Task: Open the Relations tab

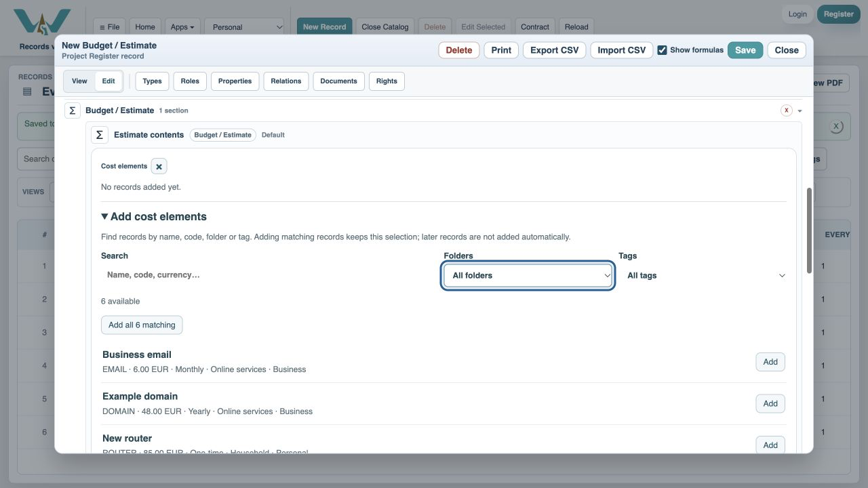Action: 286,81
